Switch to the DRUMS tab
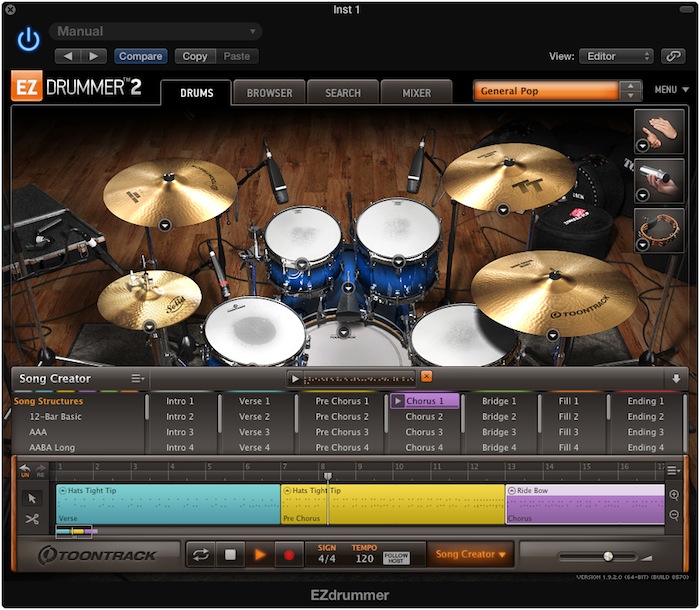This screenshot has width=700, height=610. click(x=196, y=93)
